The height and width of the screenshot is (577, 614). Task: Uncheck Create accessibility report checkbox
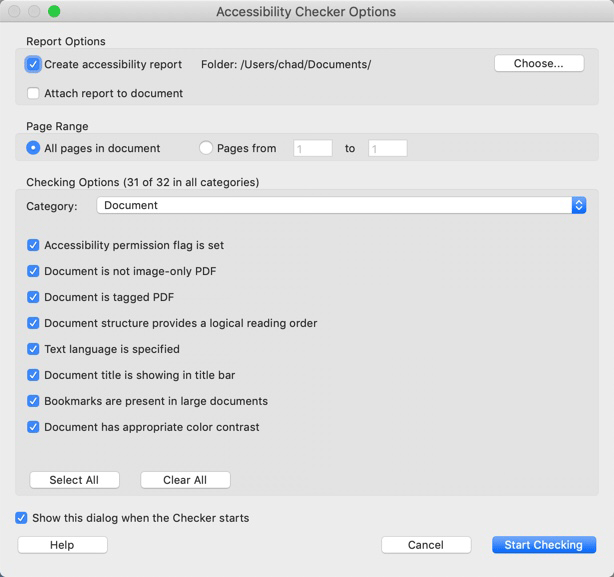[x=33, y=64]
